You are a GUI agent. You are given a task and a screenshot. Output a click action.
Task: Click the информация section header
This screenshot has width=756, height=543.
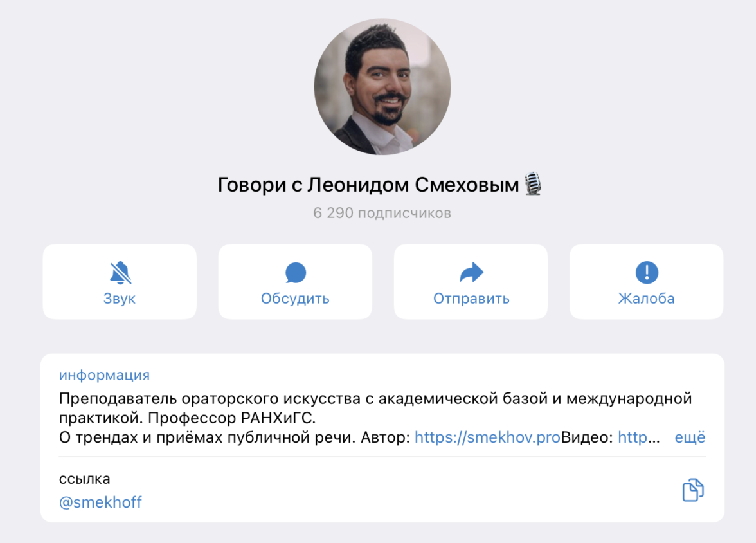click(x=104, y=375)
